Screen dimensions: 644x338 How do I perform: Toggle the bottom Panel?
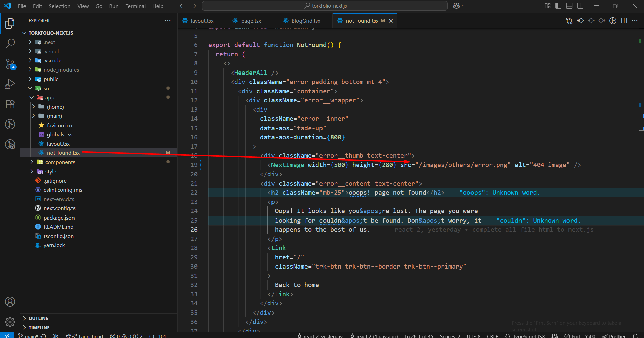point(569,6)
